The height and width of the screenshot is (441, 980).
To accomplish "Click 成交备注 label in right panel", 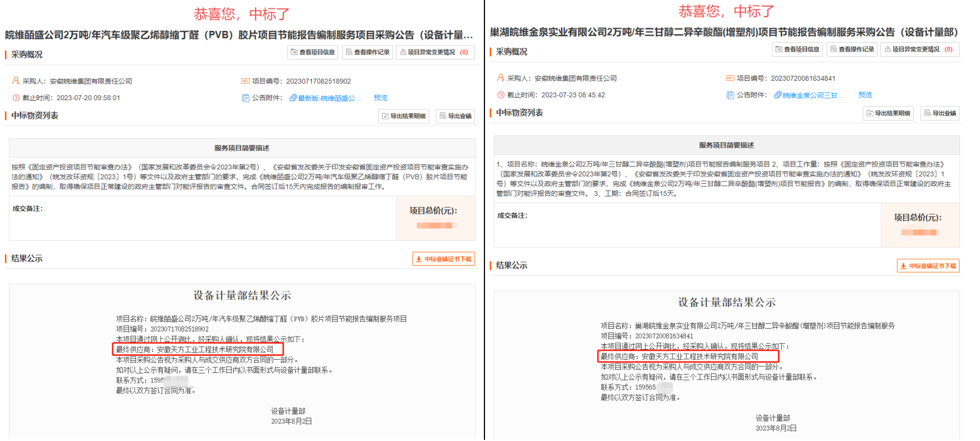I will [x=512, y=216].
